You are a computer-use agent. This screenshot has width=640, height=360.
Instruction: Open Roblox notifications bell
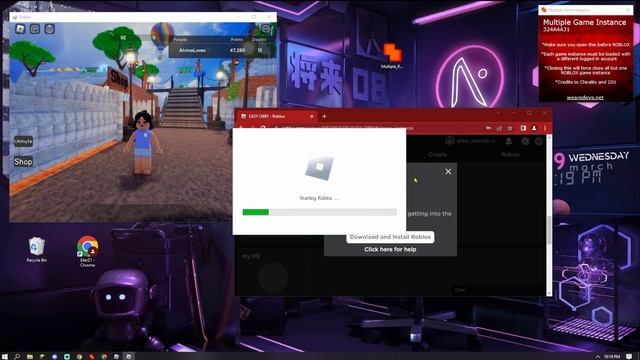(509, 141)
